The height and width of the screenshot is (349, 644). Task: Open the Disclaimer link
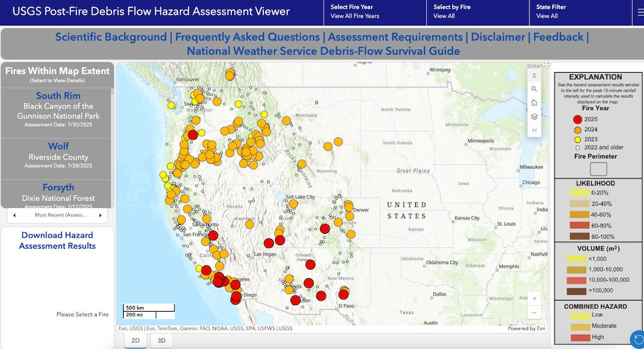(x=498, y=37)
